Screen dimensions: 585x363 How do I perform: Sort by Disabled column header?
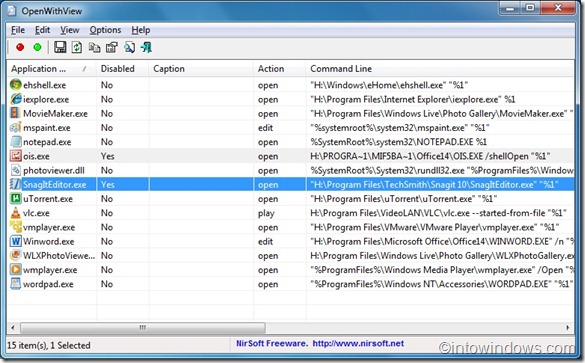[123, 69]
